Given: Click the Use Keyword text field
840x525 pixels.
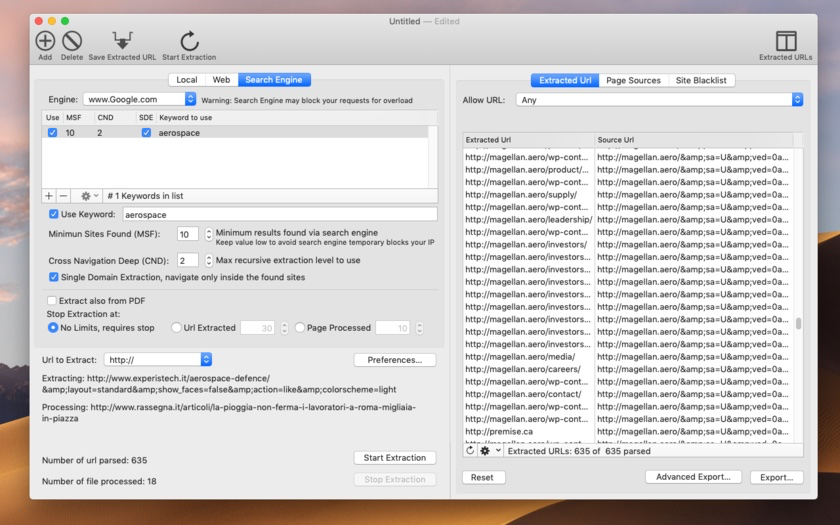Looking at the screenshot, I should point(279,214).
